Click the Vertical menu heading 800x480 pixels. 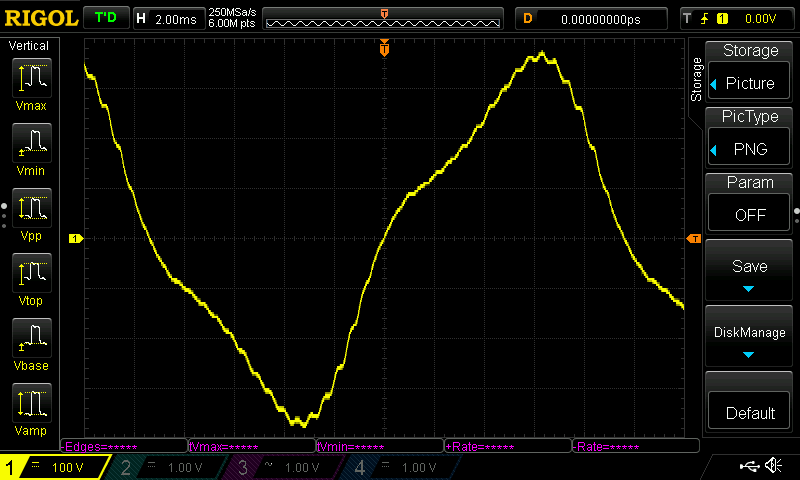29,46
